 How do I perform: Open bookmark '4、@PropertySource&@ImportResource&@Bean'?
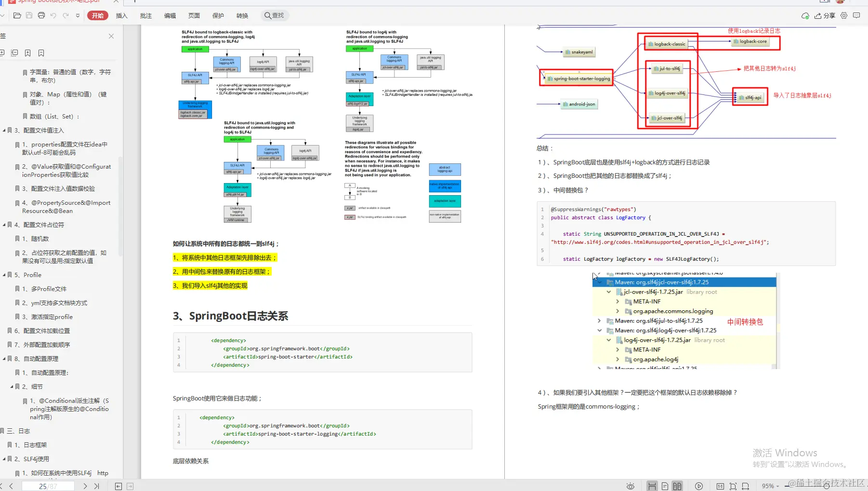click(66, 207)
